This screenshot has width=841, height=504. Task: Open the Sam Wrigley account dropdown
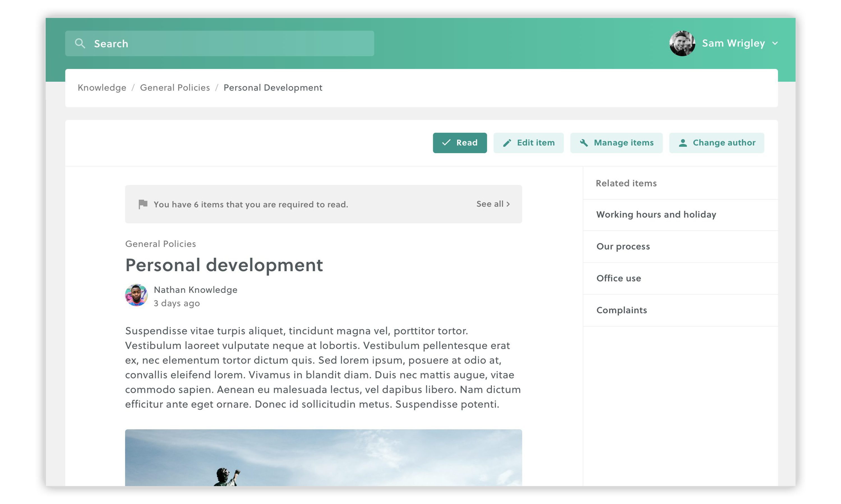[x=733, y=43]
